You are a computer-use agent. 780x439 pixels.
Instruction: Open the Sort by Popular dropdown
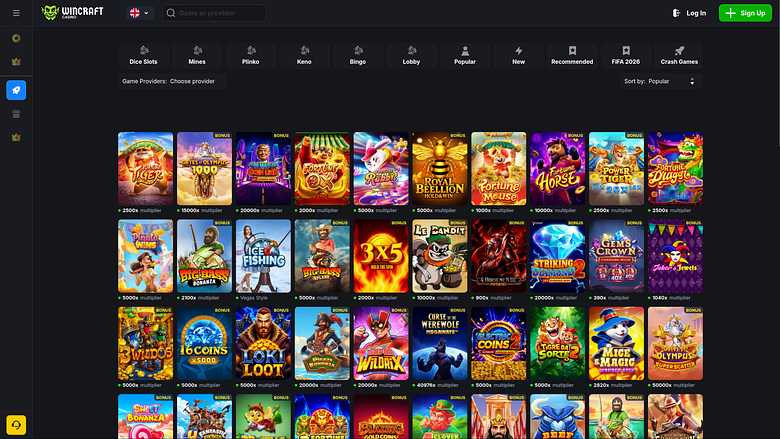[x=661, y=81]
